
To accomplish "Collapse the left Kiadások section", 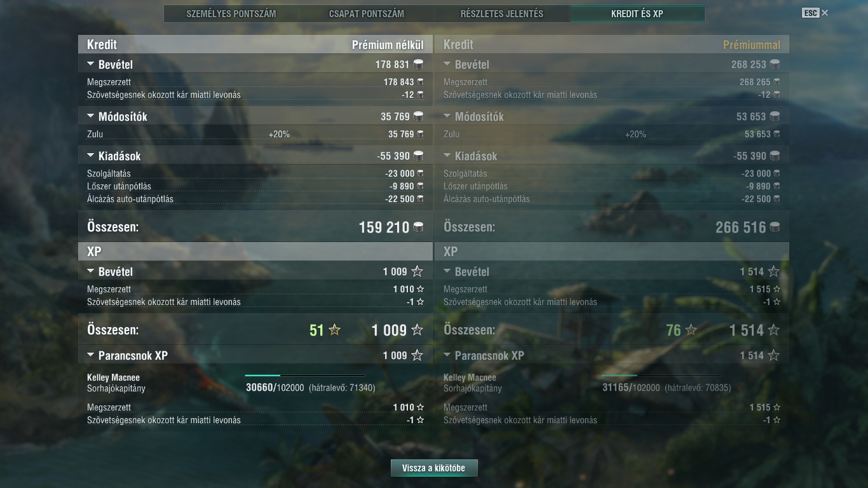I will click(x=90, y=156).
